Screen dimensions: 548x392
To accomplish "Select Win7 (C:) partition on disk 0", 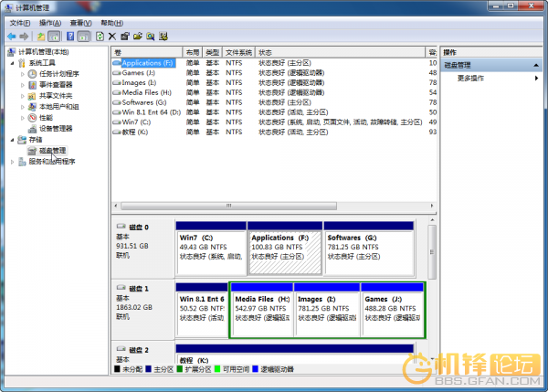I will [x=211, y=249].
